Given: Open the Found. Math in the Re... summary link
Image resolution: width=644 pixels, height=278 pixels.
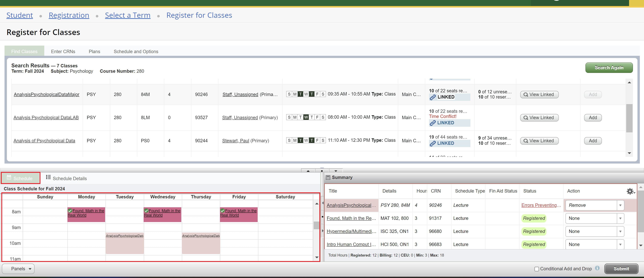Looking at the screenshot, I should point(351,218).
